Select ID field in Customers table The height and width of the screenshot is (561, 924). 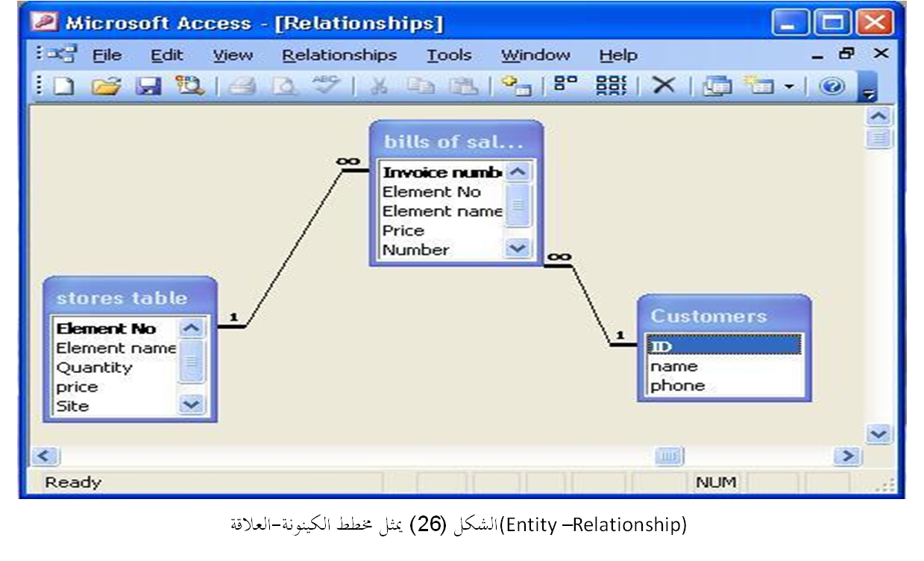coord(724,346)
